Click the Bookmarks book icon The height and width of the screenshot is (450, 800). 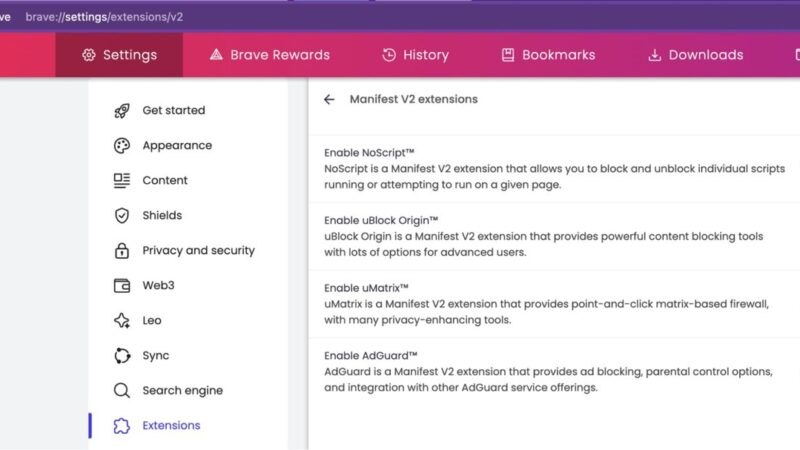[x=508, y=55]
